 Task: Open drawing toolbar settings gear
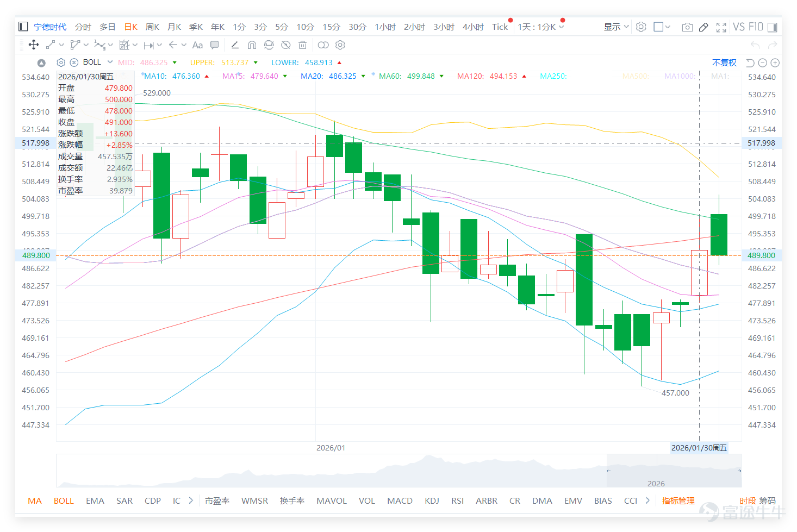point(340,45)
